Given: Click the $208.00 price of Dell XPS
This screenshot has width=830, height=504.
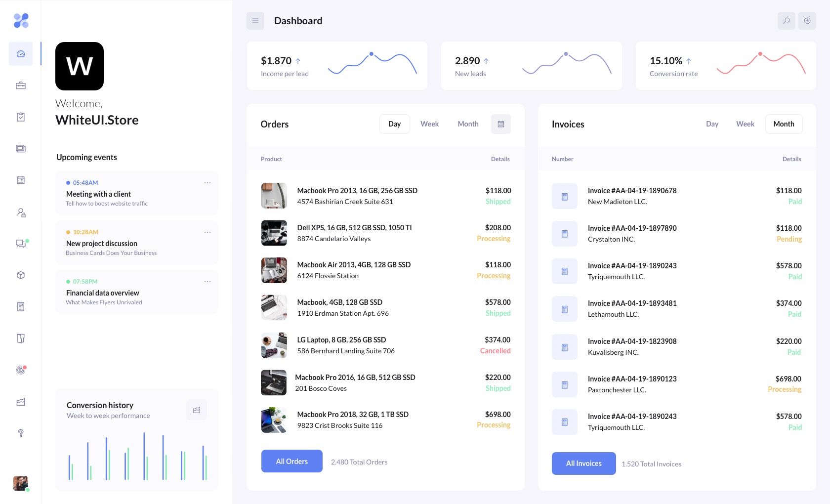Looking at the screenshot, I should (498, 228).
